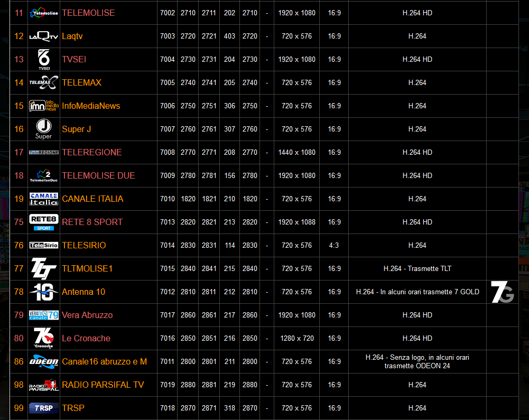529x420 pixels.
Task: Click the Odeon channel logo
Action: click(x=44, y=362)
